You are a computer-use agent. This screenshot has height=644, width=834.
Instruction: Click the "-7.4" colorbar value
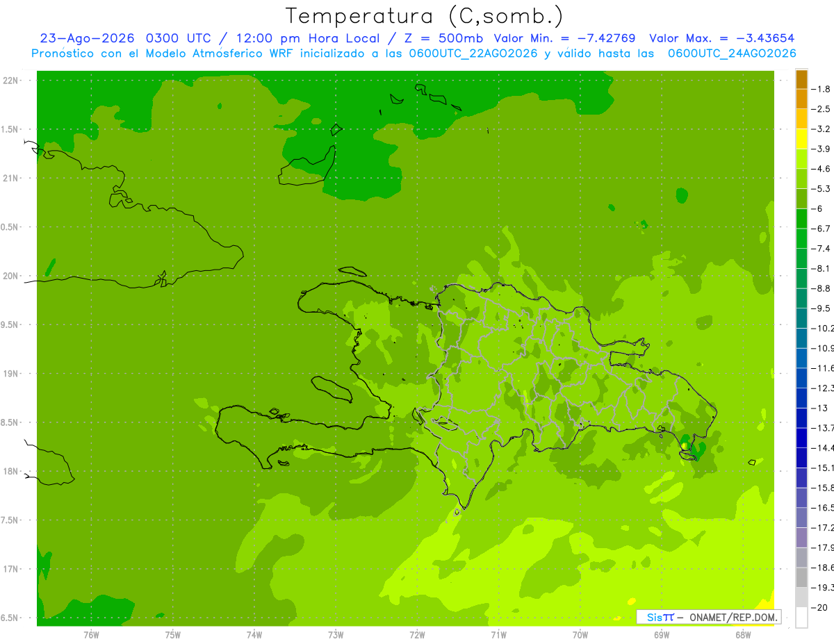click(x=821, y=249)
